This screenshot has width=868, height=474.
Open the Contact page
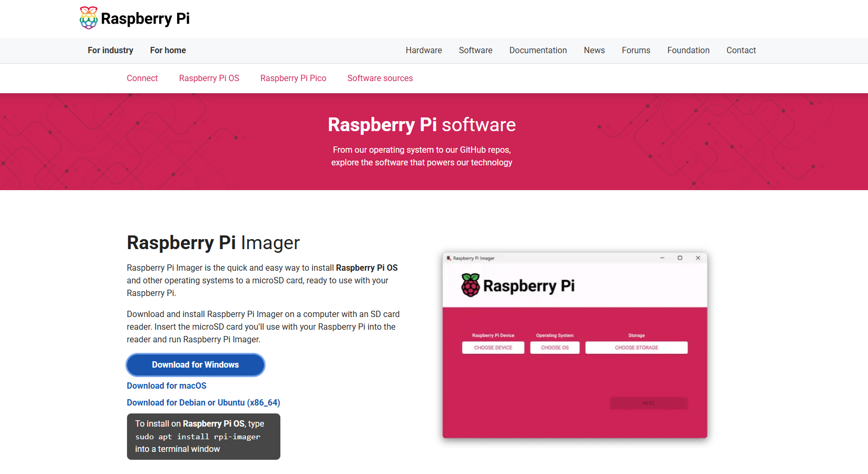[x=741, y=50]
